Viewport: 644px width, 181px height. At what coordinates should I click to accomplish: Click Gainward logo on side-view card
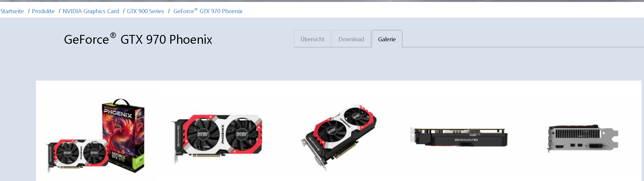tap(466, 140)
